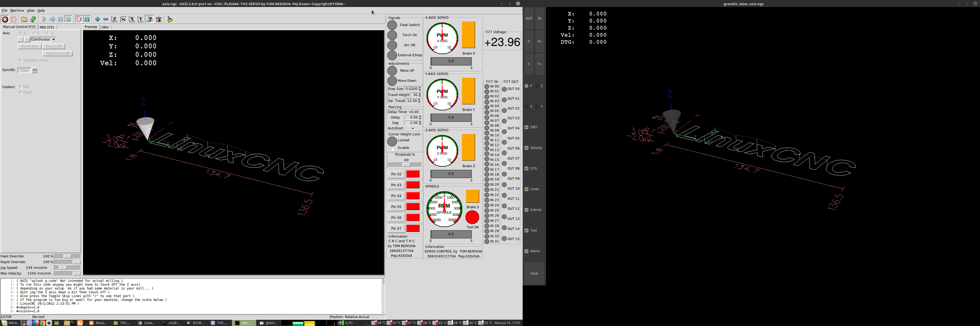980x326 pixels.
Task: Reload current file with green arrows icon
Action: [x=33, y=19]
